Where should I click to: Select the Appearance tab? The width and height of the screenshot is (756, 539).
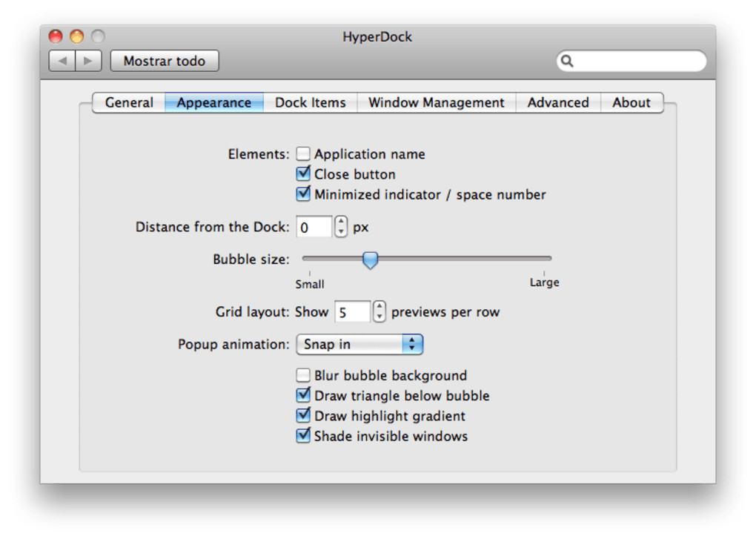coord(214,103)
